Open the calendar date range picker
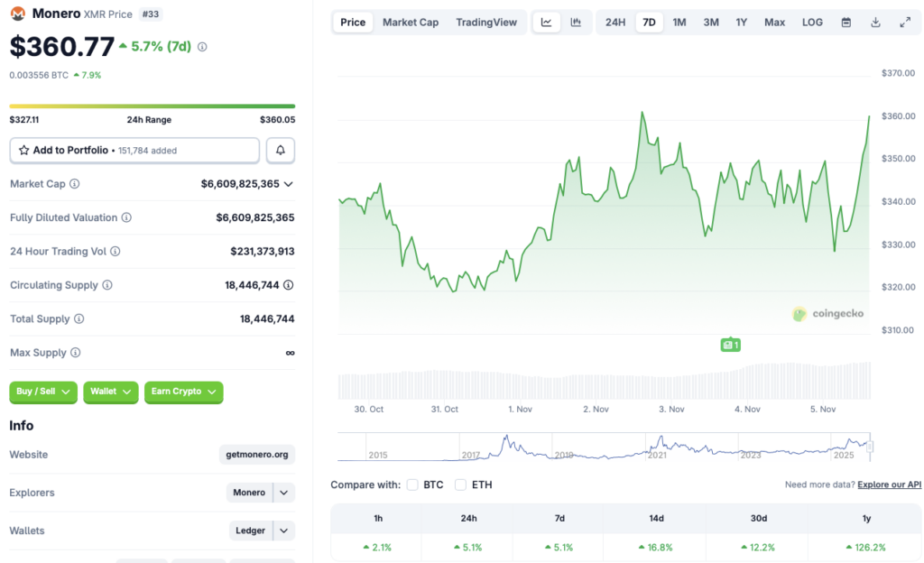Viewport: 924px width, 563px height. point(845,22)
